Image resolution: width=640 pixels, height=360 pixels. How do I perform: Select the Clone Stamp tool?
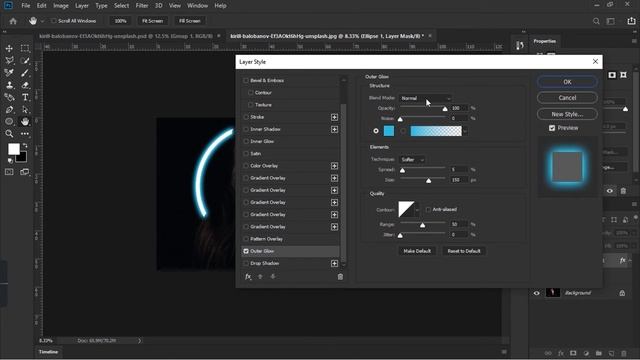[x=9, y=85]
